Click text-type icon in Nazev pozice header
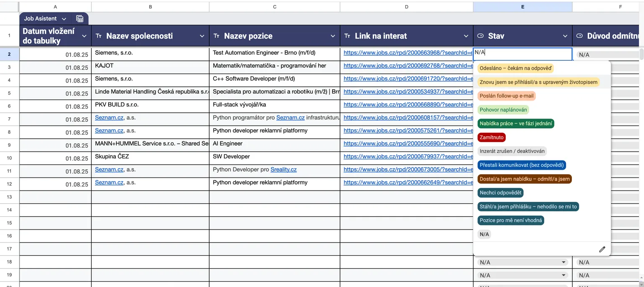 coord(216,36)
